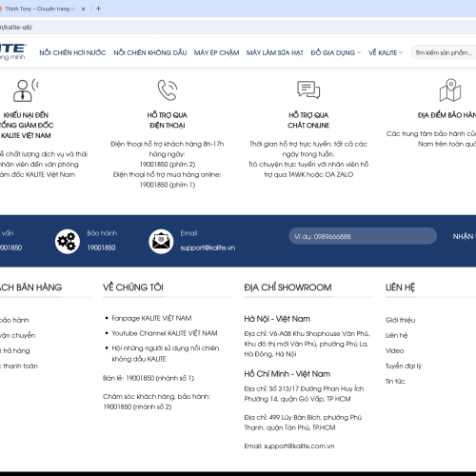Click the KALITE logo
Viewport: 476px width, 476px height.
pyautogui.click(x=12, y=51)
